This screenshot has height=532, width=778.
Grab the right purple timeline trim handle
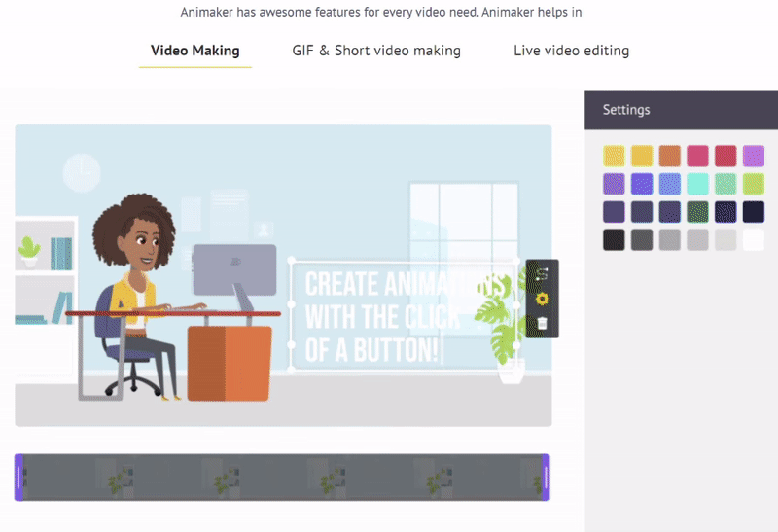pyautogui.click(x=546, y=478)
